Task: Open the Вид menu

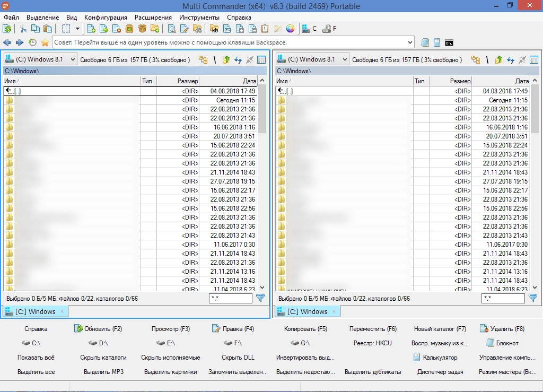Action: pyautogui.click(x=72, y=18)
